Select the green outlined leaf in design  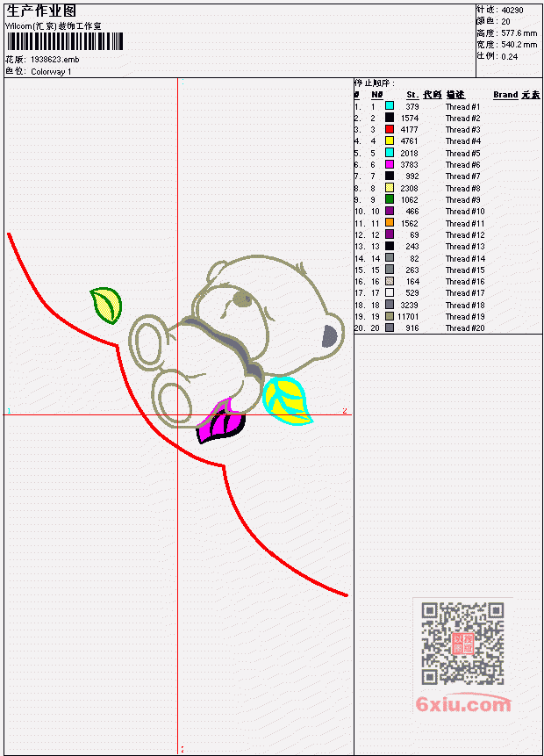(106, 306)
